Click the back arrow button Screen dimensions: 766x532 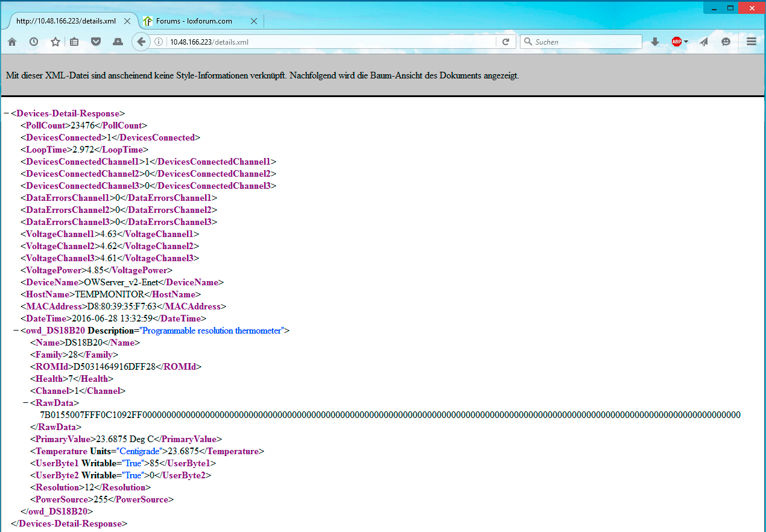point(141,42)
